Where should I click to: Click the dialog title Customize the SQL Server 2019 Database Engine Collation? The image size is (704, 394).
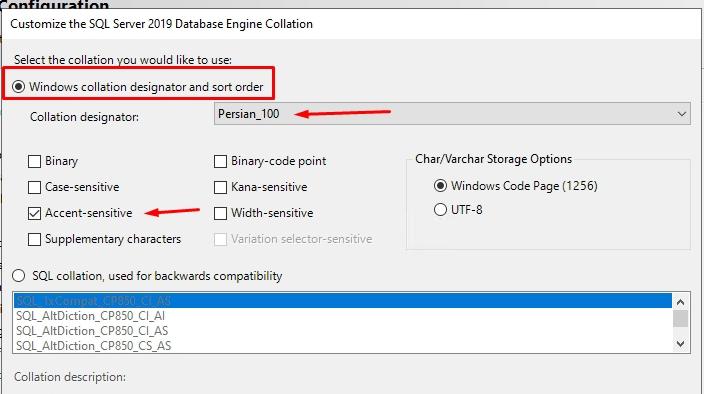pos(162,24)
